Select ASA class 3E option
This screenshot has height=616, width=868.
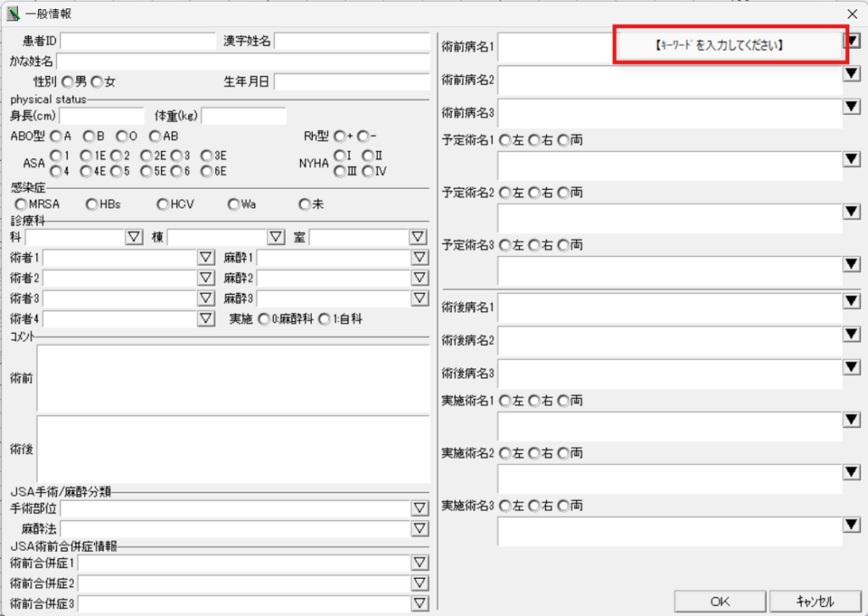(206, 156)
